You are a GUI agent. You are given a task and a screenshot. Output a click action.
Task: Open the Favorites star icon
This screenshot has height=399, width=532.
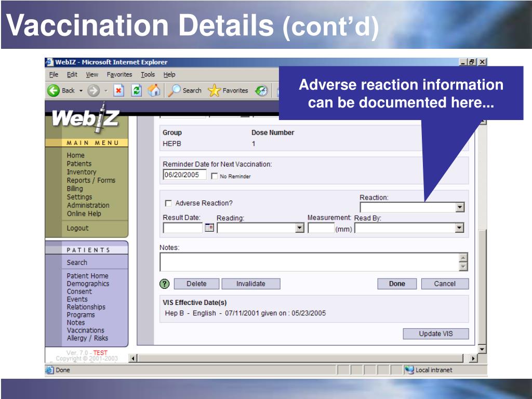tap(214, 90)
